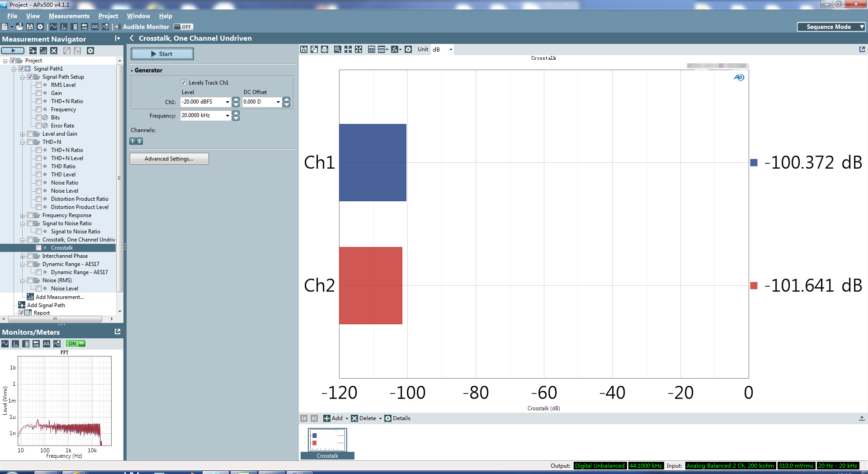Toggle Audible Monitor OFF switch

point(183,27)
